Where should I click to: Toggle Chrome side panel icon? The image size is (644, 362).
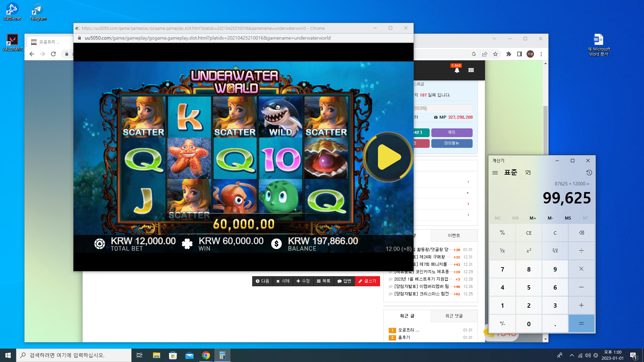[520, 54]
